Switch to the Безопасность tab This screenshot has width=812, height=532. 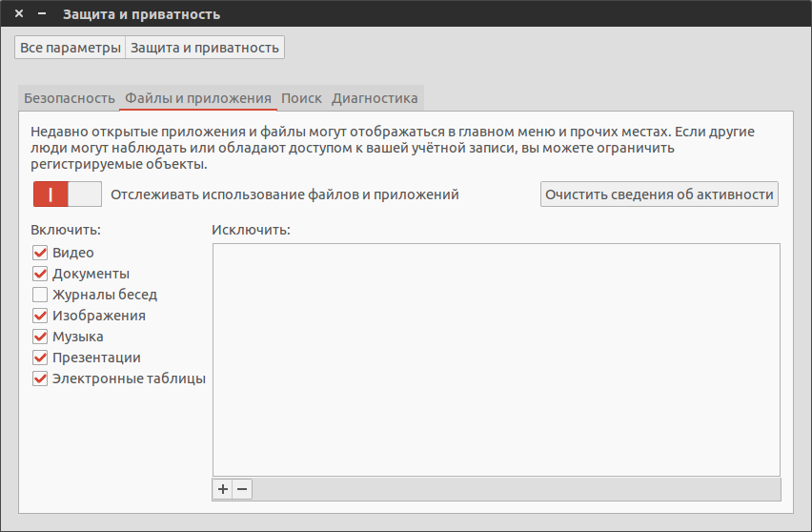[70, 98]
